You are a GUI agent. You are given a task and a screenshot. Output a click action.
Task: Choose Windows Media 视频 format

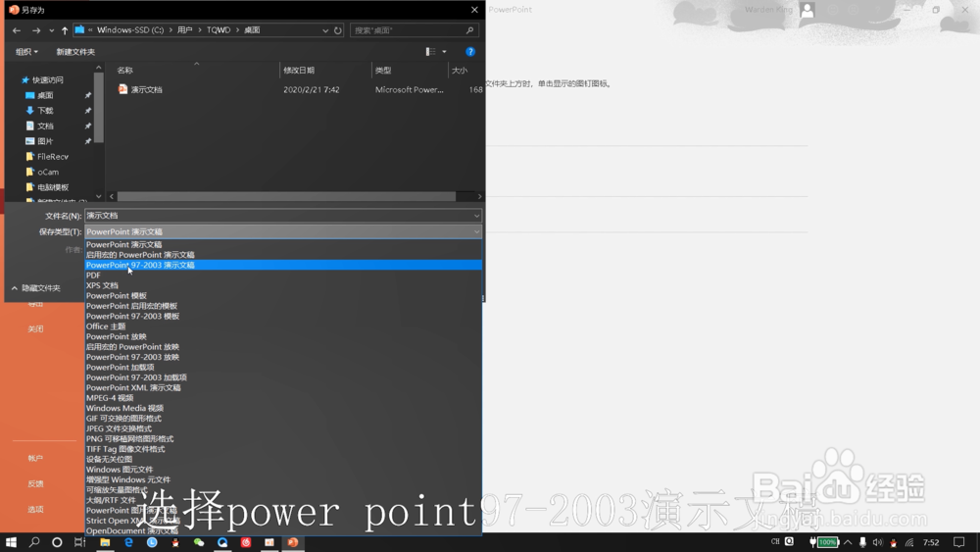[283, 408]
